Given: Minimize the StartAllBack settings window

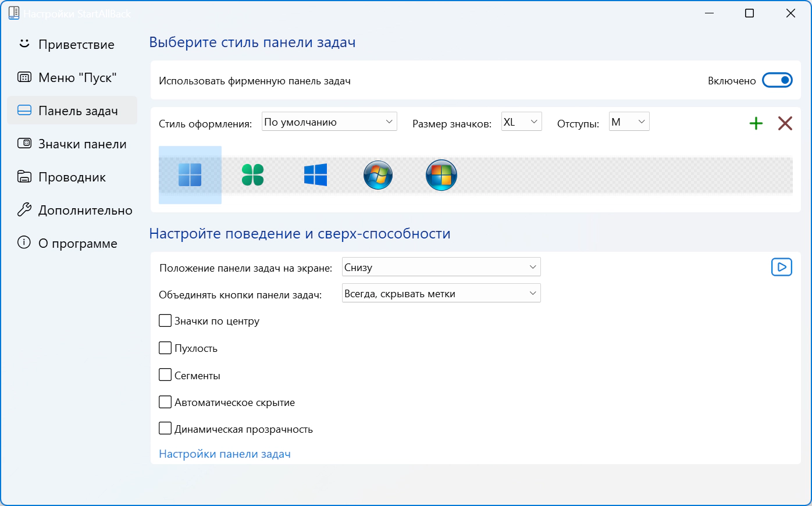Looking at the screenshot, I should coord(709,13).
